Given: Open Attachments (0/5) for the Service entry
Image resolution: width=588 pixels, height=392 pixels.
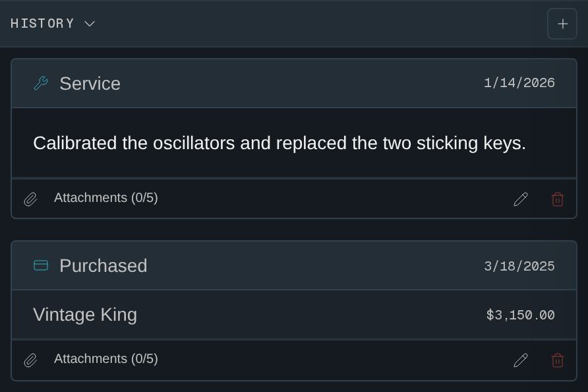Looking at the screenshot, I should pyautogui.click(x=105, y=197).
